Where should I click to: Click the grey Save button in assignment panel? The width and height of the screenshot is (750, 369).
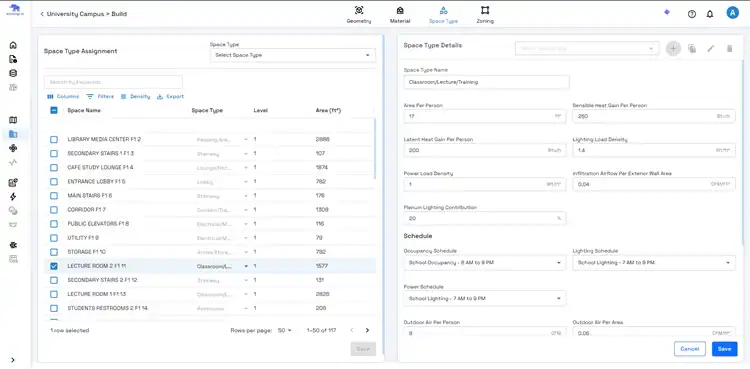[363, 349]
